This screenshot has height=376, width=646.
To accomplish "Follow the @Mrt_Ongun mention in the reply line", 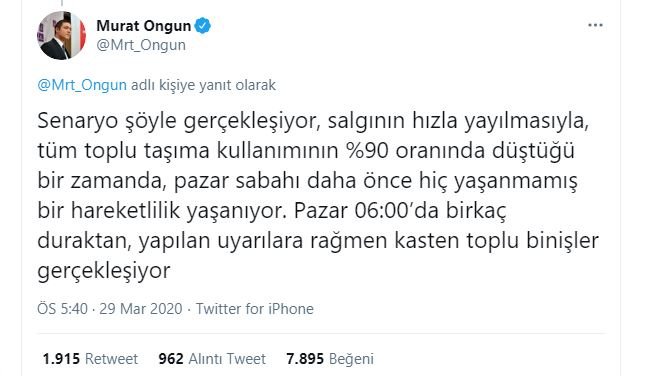I will point(82,85).
